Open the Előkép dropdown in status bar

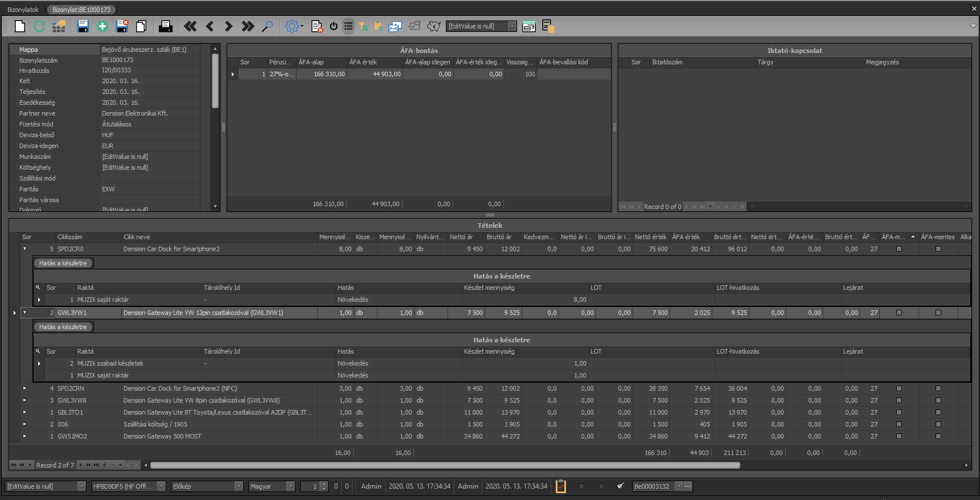click(239, 486)
